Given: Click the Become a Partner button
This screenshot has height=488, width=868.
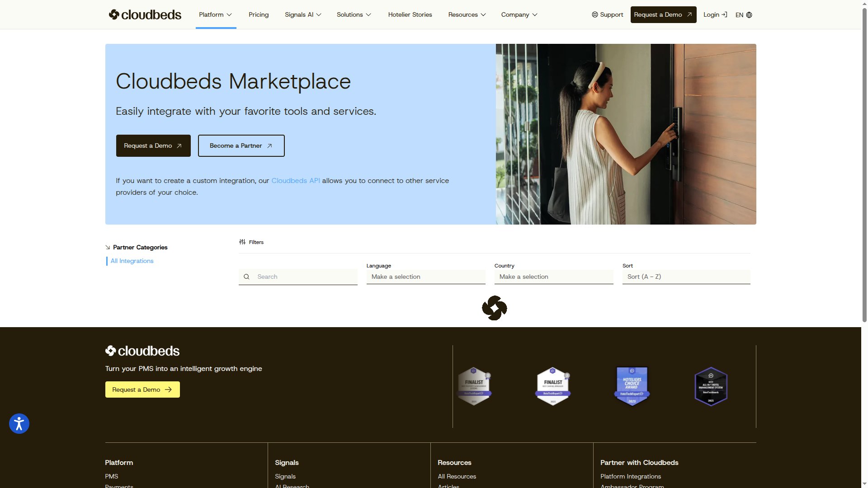Looking at the screenshot, I should tap(241, 145).
